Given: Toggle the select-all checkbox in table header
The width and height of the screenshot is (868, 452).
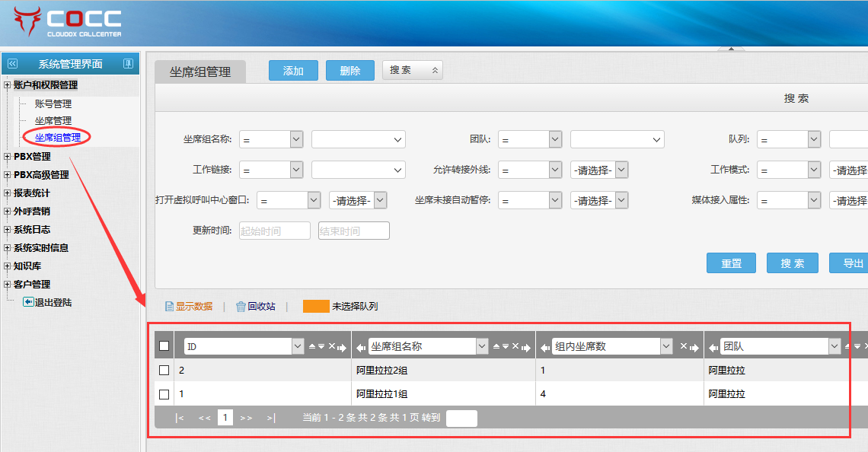Looking at the screenshot, I should tap(164, 346).
